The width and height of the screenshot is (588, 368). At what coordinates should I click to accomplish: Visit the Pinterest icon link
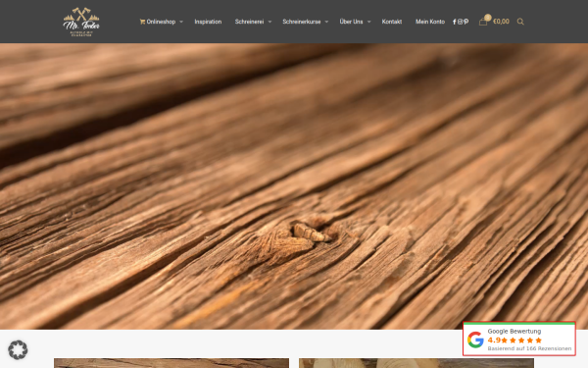[466, 22]
